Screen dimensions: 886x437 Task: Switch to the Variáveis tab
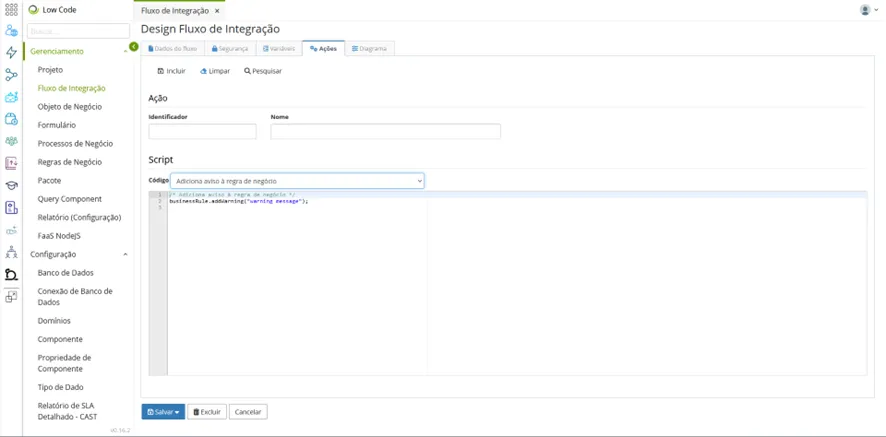279,49
